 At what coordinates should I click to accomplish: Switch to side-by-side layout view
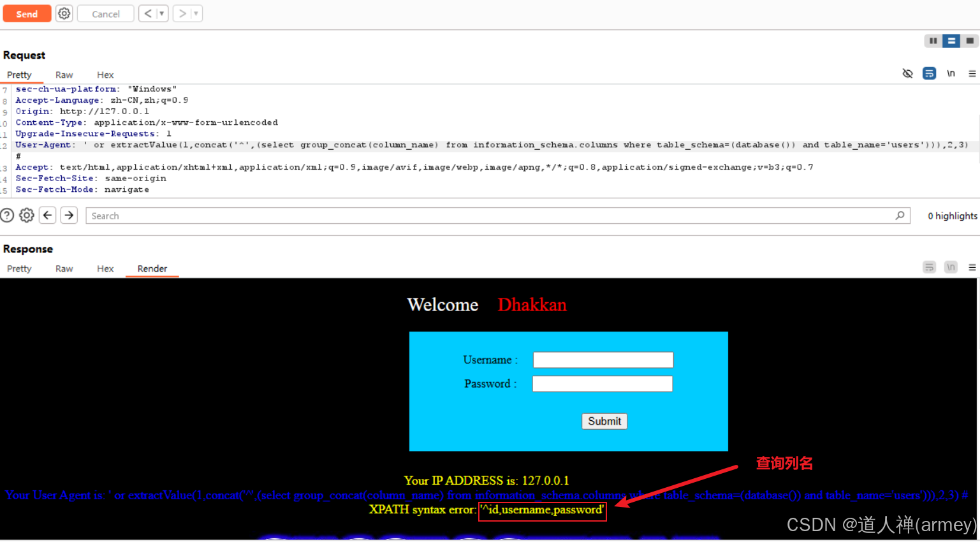(933, 41)
